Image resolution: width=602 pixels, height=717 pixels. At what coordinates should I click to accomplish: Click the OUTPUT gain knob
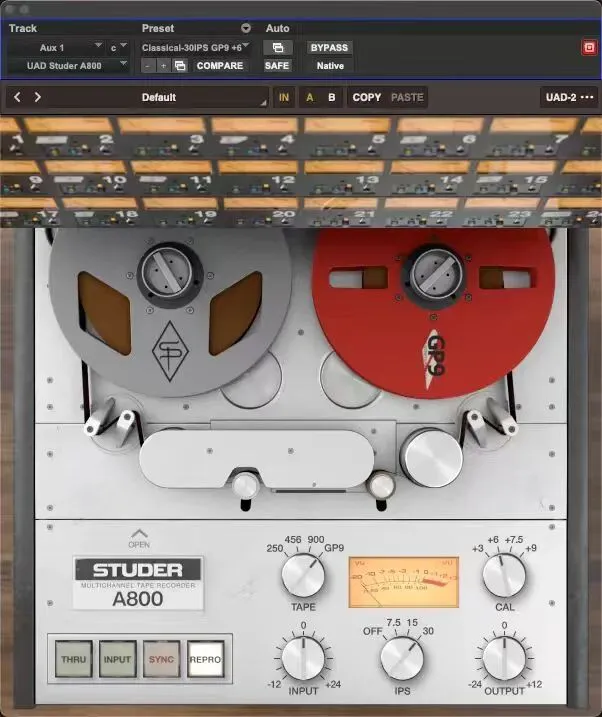click(504, 658)
